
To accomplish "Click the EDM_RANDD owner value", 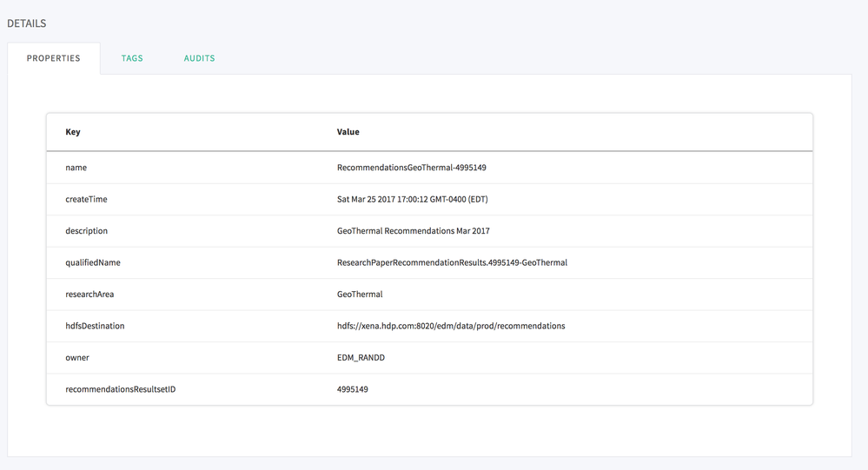I will click(x=361, y=358).
